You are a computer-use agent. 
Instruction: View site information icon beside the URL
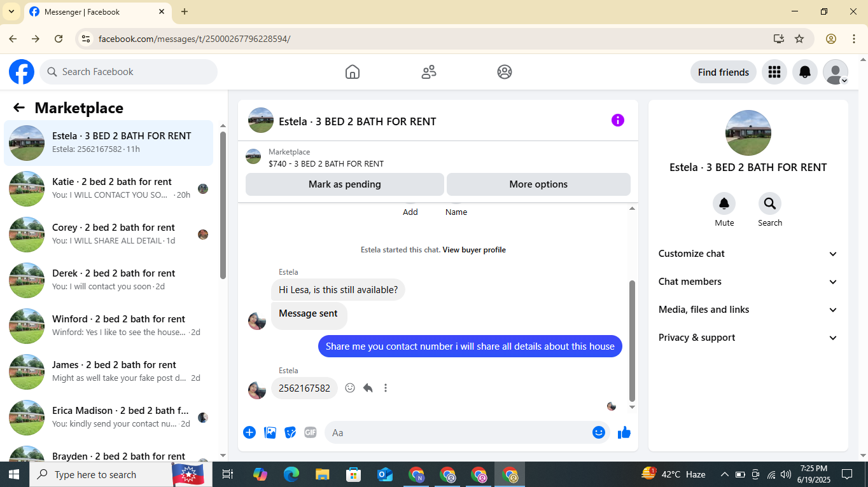[x=85, y=39]
